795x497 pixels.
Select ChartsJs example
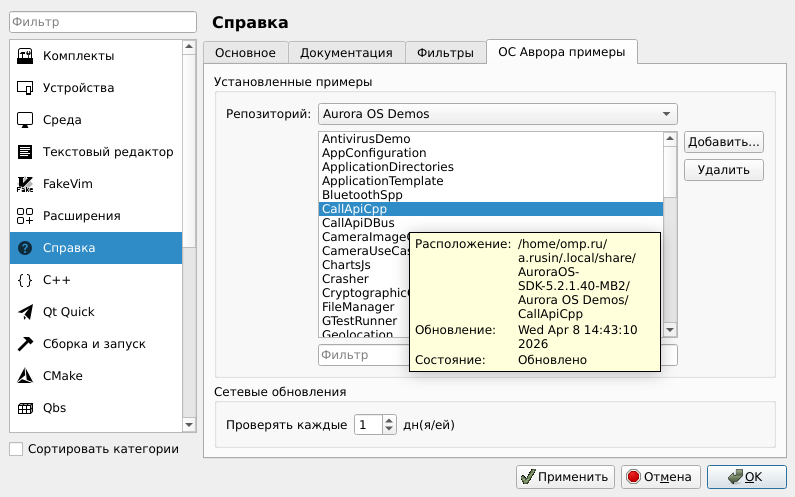click(346, 265)
